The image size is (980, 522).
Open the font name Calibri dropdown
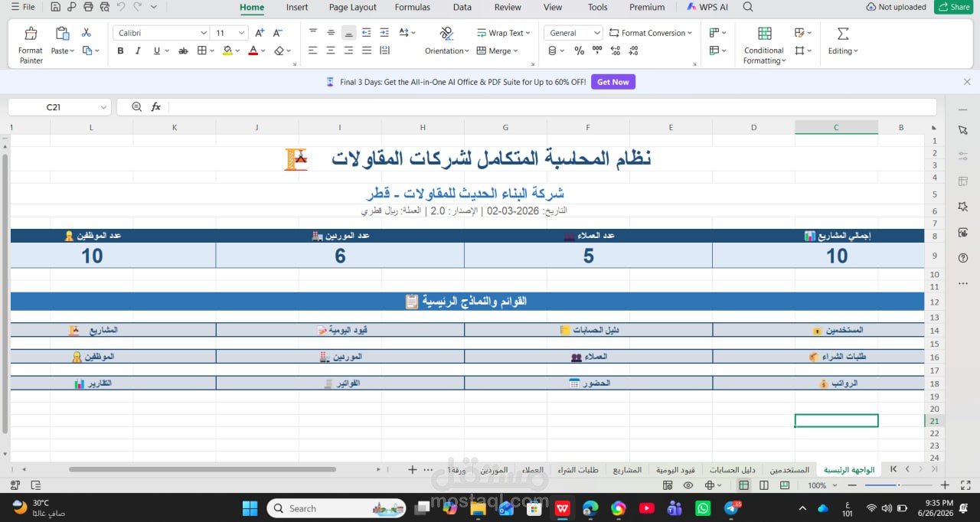[x=204, y=33]
